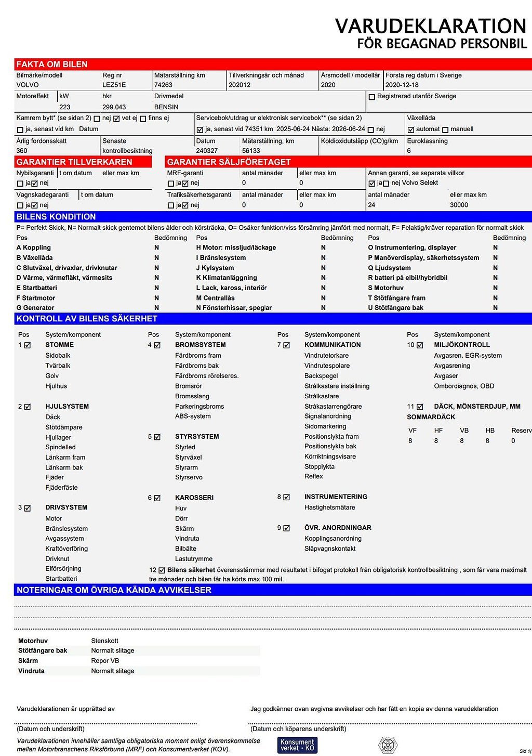Click the 'Repor VB' Skärm note
Viewport: 532px width, 756px height.
click(x=105, y=661)
